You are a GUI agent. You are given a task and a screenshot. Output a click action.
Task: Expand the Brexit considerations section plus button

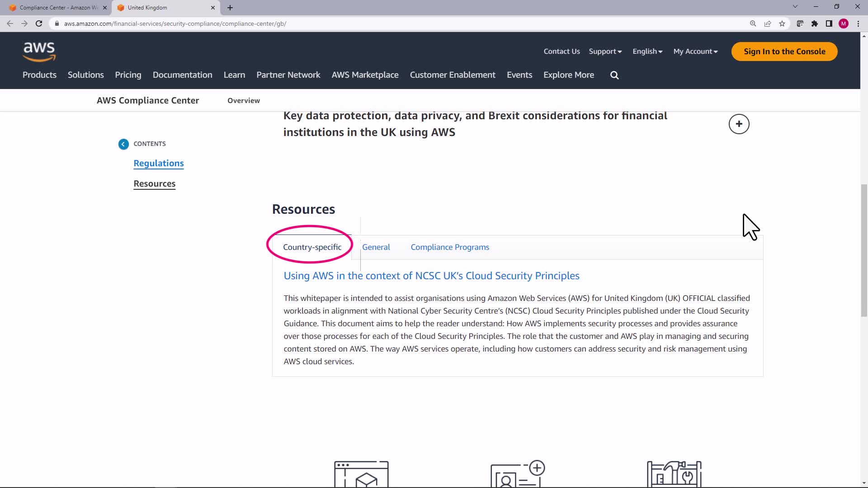(x=739, y=124)
